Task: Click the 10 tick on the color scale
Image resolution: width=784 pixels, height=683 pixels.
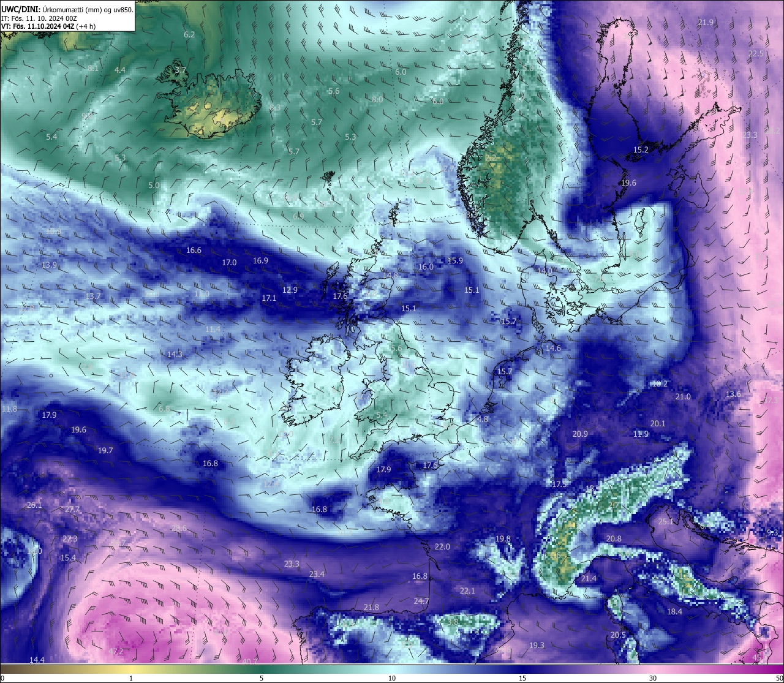Action: click(x=392, y=678)
